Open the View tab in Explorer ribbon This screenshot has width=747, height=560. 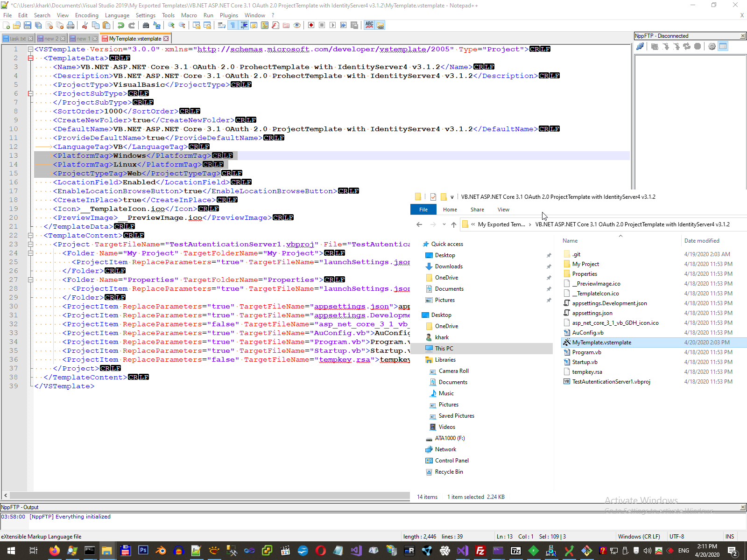[x=503, y=210]
